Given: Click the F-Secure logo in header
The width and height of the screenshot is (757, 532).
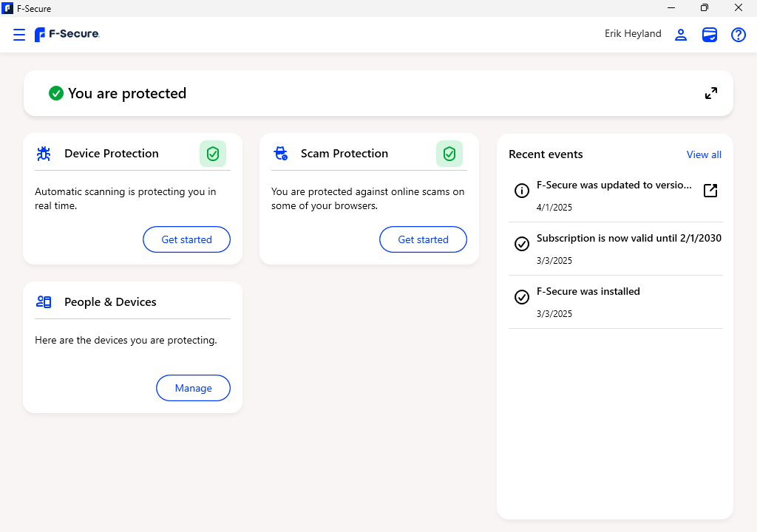Looking at the screenshot, I should click(x=67, y=34).
